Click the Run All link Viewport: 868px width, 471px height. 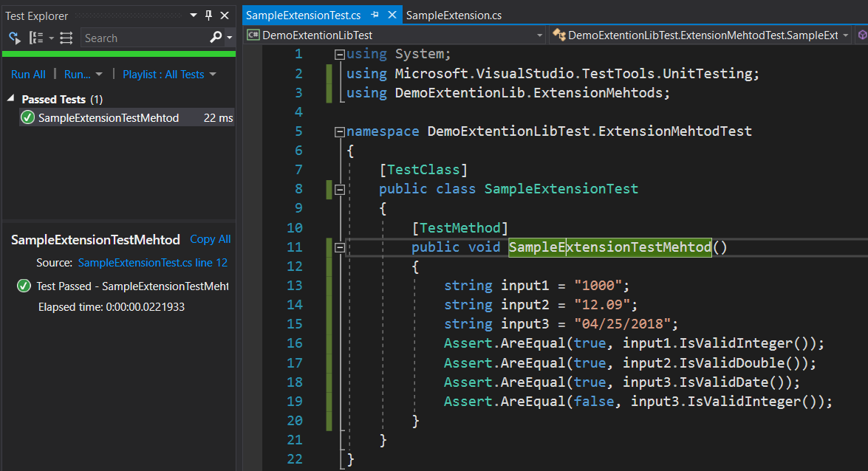tap(28, 74)
